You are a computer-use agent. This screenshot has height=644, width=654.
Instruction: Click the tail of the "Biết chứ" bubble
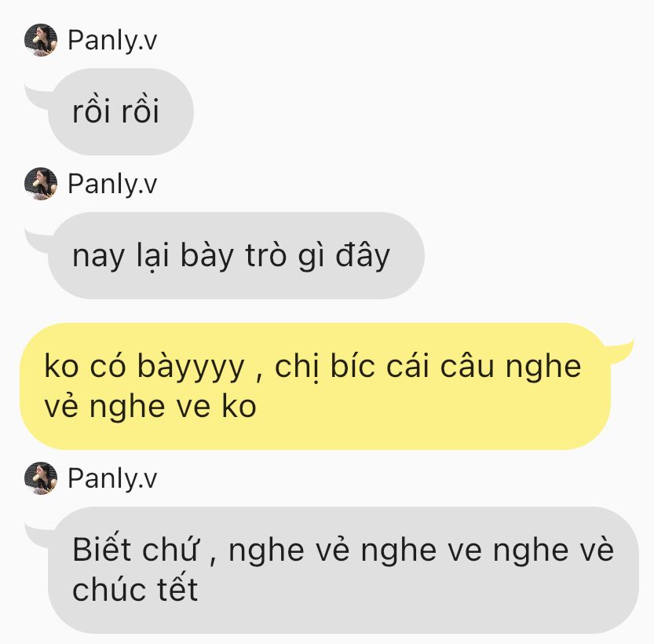pos(38,534)
